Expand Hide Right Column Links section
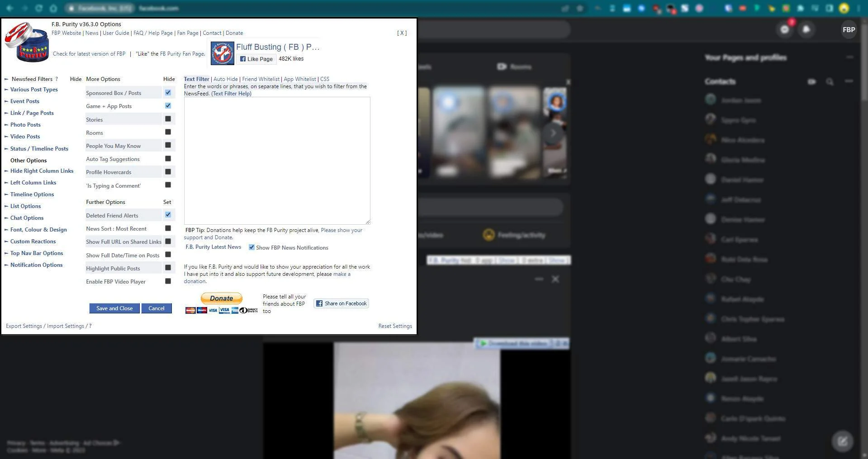The height and width of the screenshot is (459, 868). (x=42, y=171)
